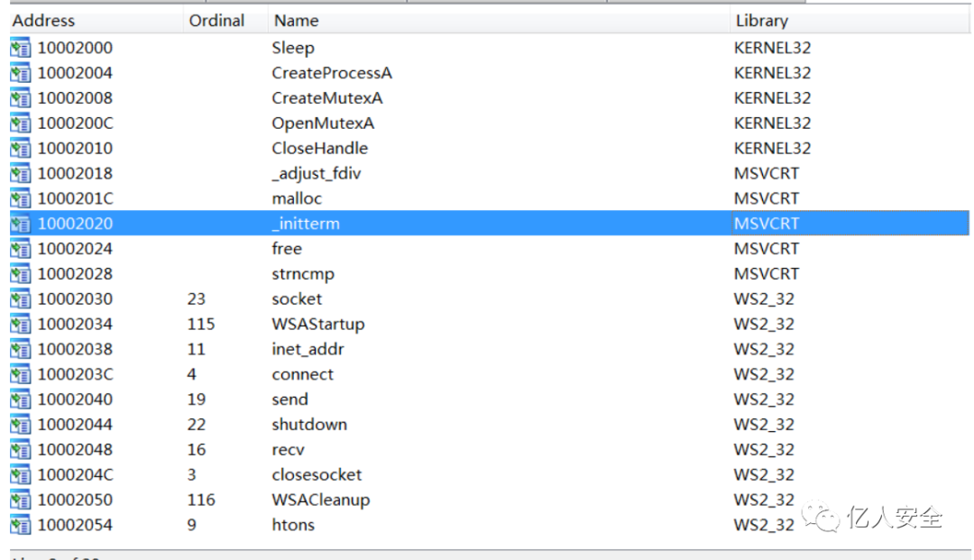Screen dimensions: 974x560
Task: Select the malloc import name
Action: click(297, 198)
